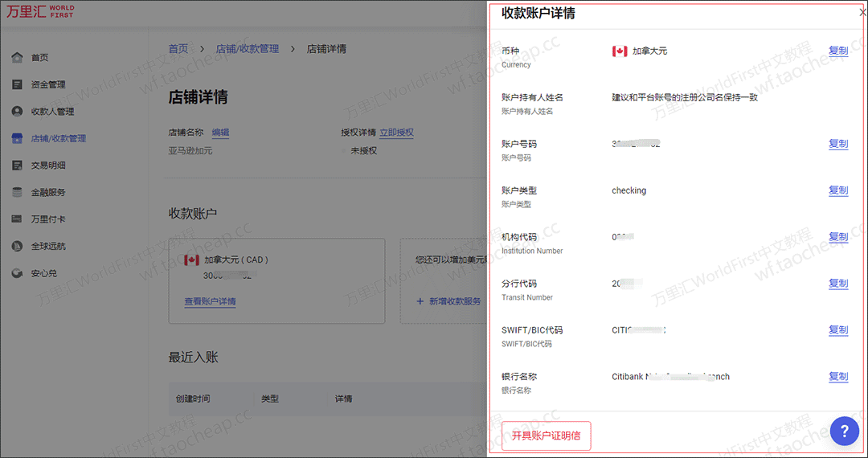
Task: Copy the SWIFT/BIC代码 value
Action: point(838,329)
